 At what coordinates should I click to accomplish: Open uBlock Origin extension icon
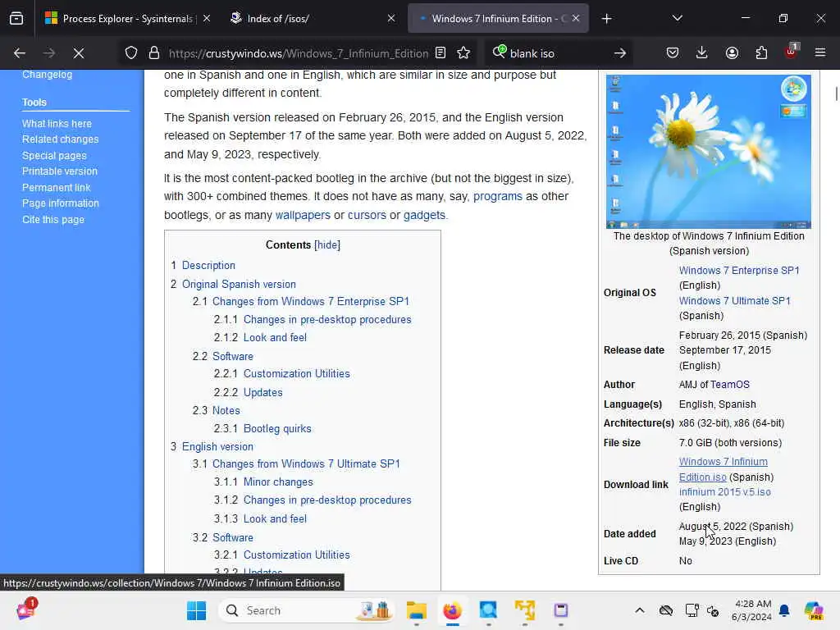tap(791, 52)
